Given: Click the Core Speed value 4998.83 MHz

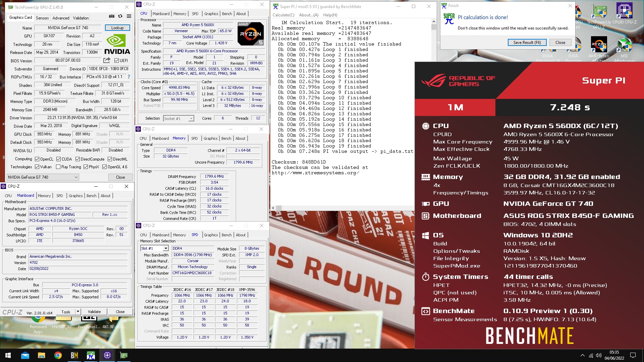Looking at the screenshot, I should click(180, 87).
